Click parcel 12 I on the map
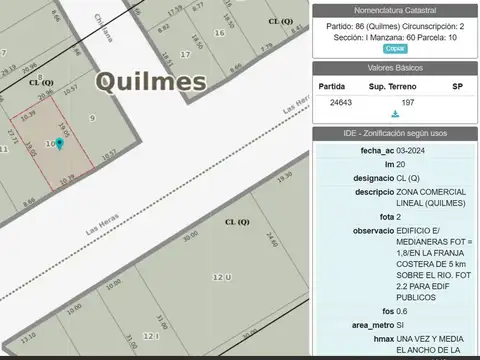This screenshot has width=480, height=360. coord(151,336)
